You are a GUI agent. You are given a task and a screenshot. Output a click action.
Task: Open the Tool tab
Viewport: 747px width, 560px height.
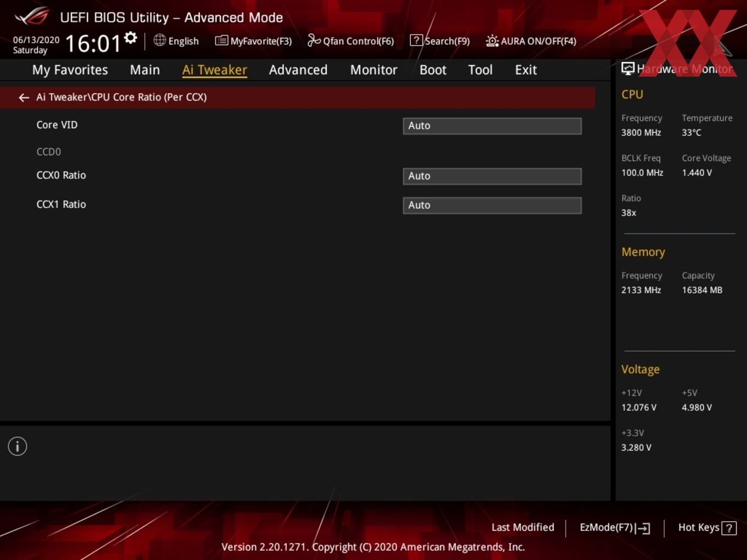tap(481, 70)
